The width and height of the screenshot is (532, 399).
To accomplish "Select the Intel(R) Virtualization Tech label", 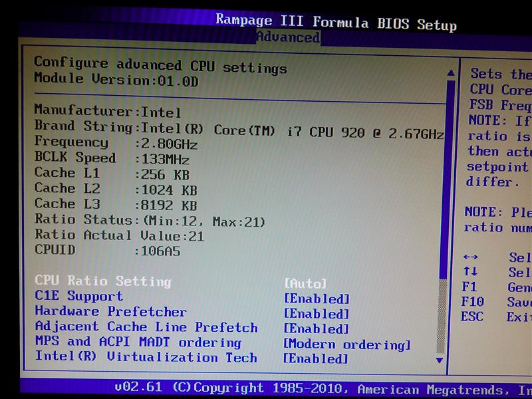I will click(146, 358).
